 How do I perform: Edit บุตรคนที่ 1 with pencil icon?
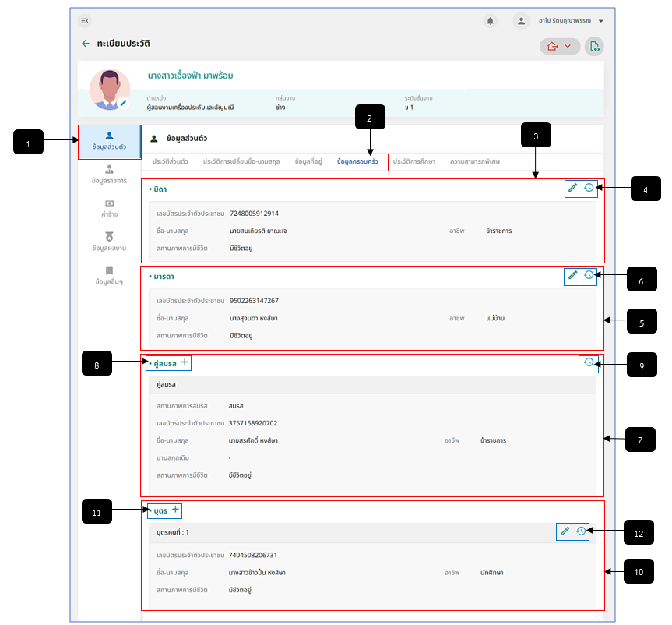point(565,531)
